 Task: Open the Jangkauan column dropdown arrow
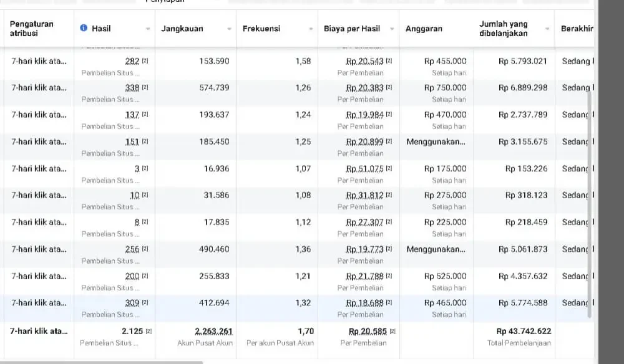[229, 29]
